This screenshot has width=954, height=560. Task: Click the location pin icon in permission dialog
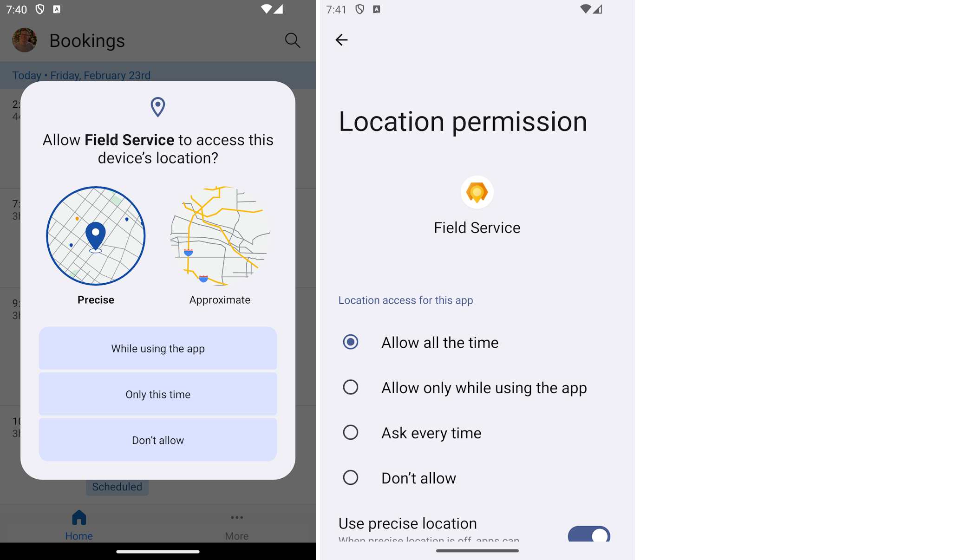point(157,107)
